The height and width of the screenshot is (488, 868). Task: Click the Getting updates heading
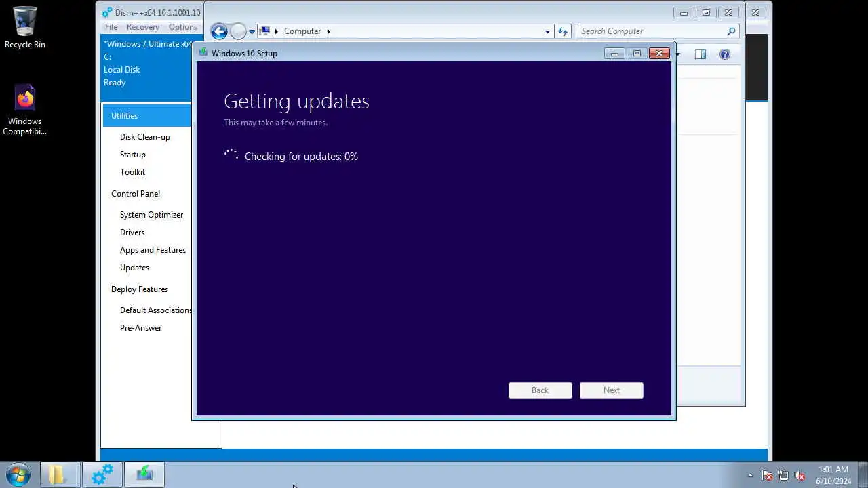tap(297, 101)
